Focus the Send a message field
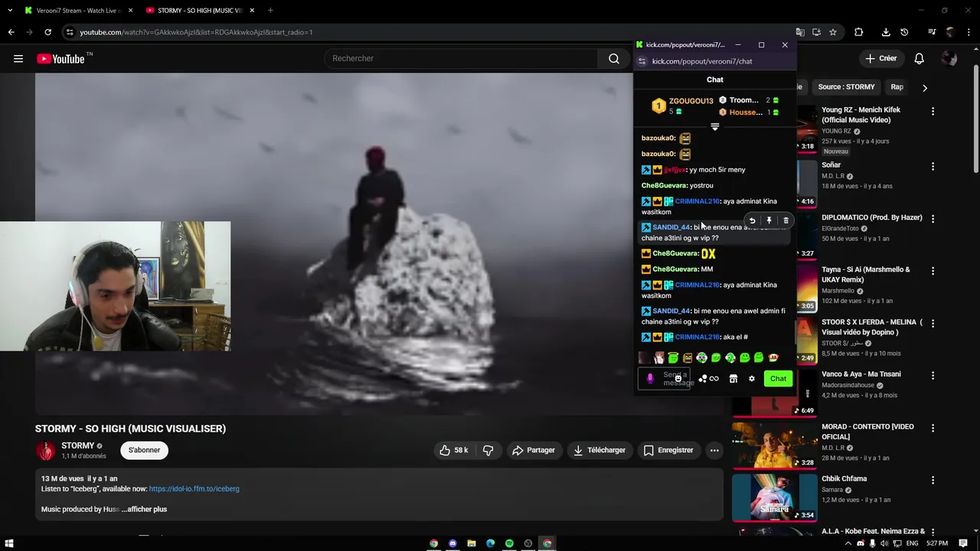This screenshot has width=980, height=551. (664, 379)
